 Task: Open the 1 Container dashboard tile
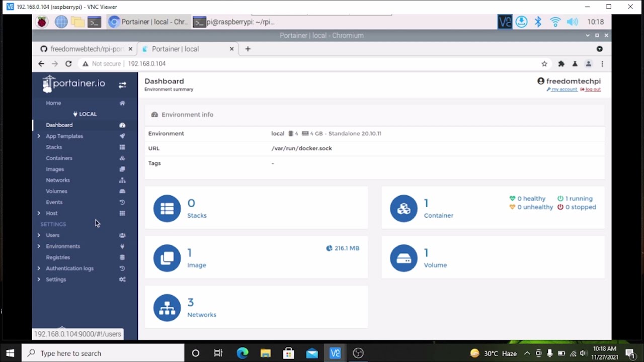pos(493,208)
